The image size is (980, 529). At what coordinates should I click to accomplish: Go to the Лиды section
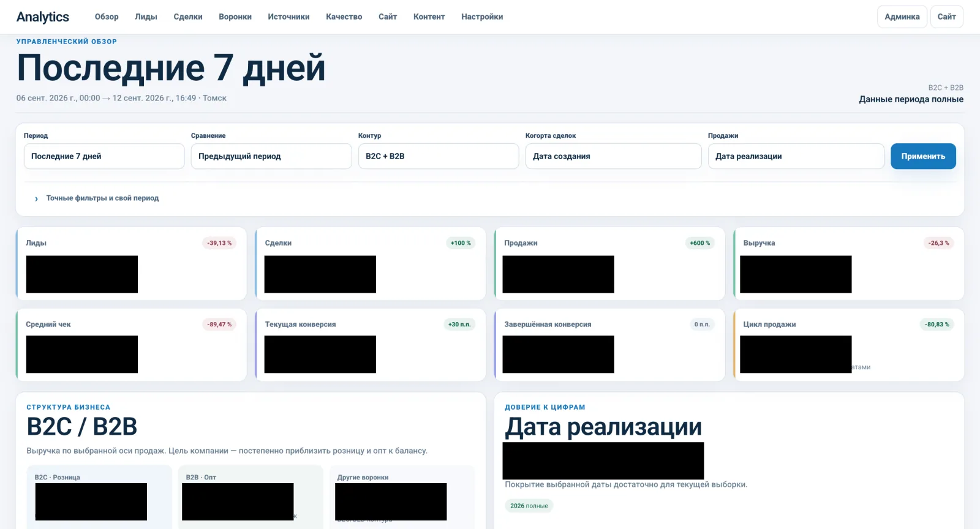146,17
